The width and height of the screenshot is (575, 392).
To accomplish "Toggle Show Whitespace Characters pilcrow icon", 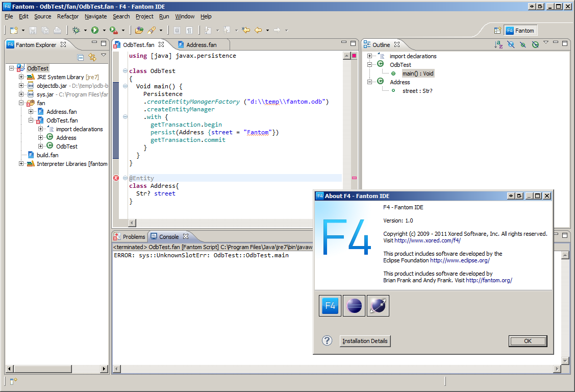I will pos(189,30).
